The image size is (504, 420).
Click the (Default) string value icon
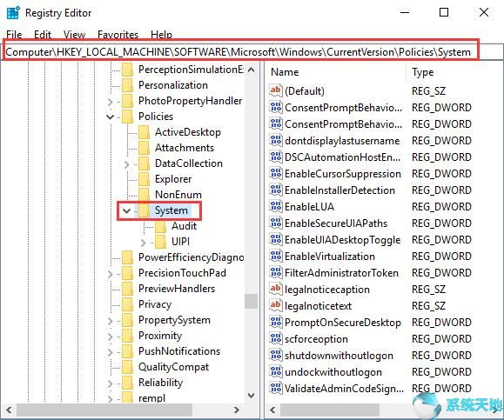275,90
